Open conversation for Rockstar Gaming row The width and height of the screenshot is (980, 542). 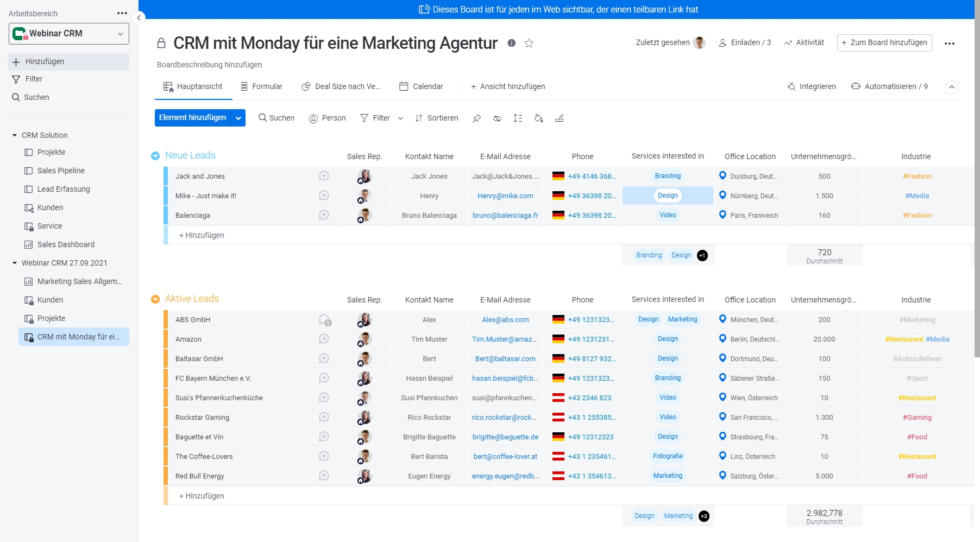click(x=324, y=417)
